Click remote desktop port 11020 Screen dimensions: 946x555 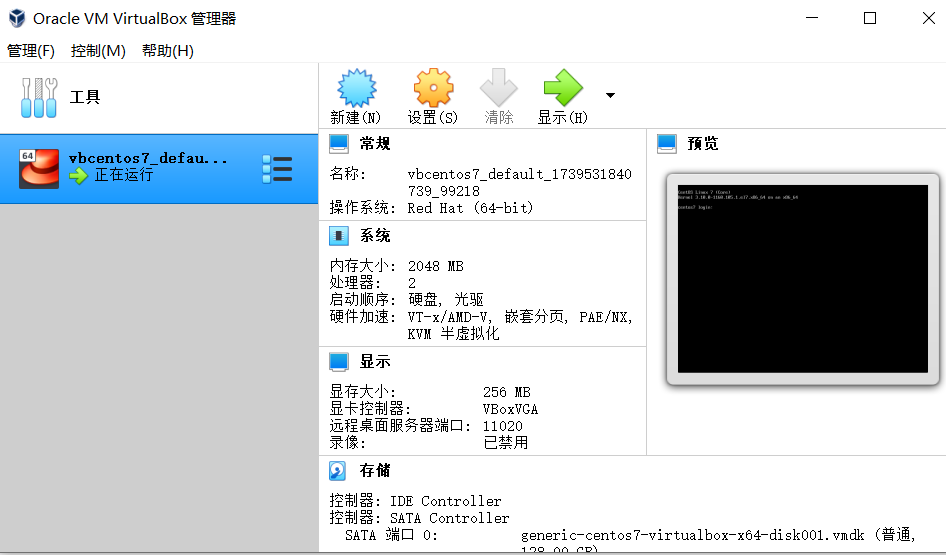[503, 426]
